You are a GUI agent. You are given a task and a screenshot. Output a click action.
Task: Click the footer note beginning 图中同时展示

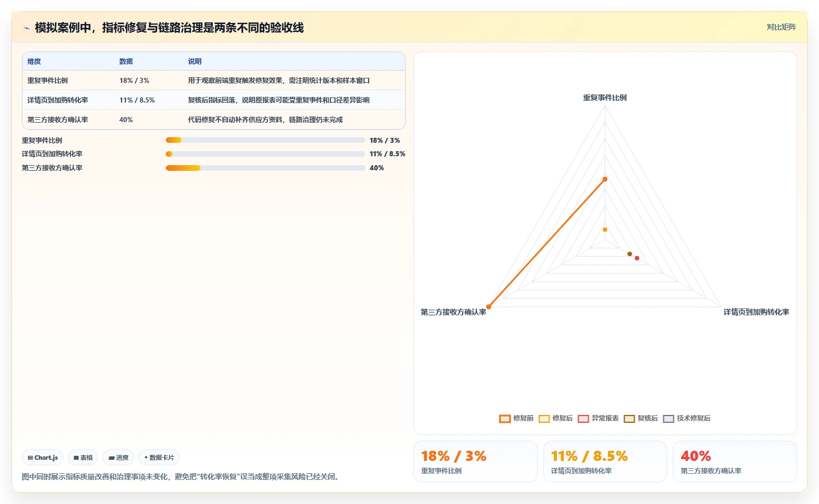[182, 477]
